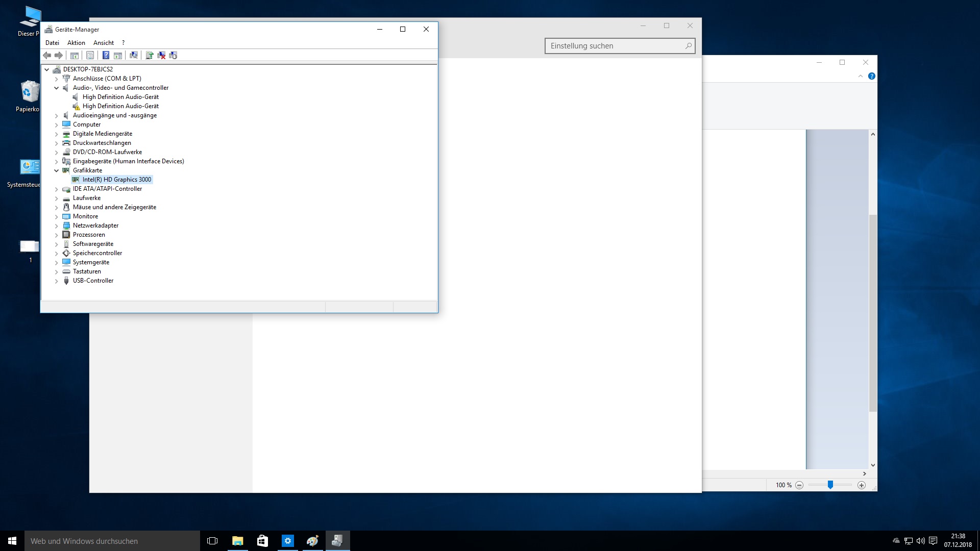Show/hide console tree toolbar icon
Image resolution: width=980 pixels, height=551 pixels.
pos(75,55)
